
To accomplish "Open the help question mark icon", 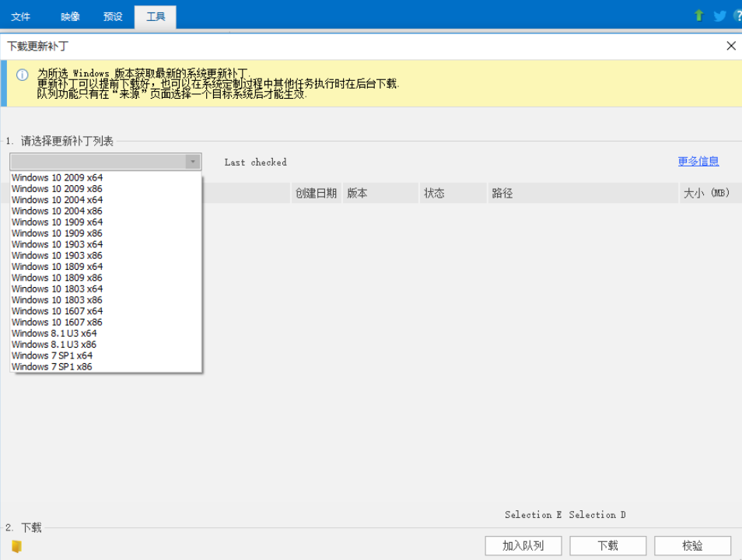I will pos(738,16).
